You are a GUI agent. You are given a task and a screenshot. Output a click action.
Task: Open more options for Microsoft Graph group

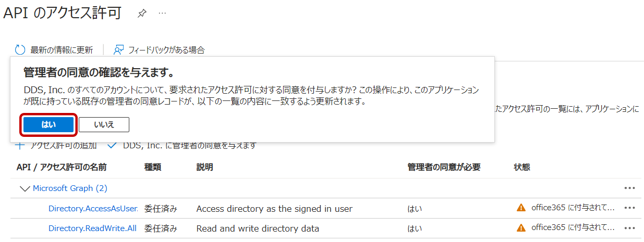(x=629, y=188)
